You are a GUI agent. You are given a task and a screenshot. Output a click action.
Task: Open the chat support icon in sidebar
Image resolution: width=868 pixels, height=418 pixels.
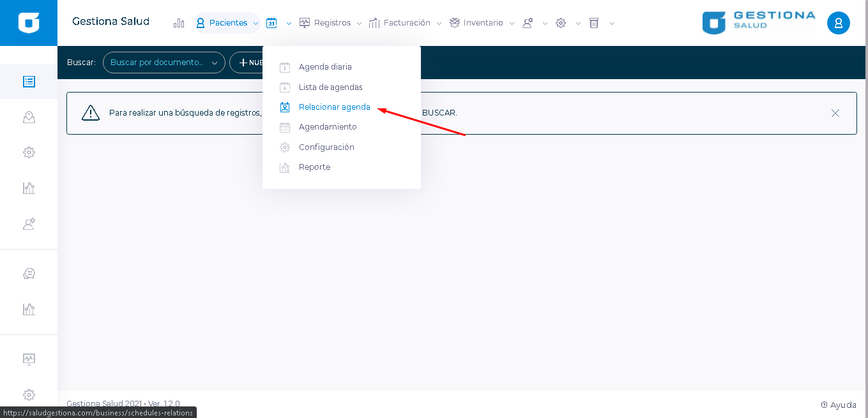29,274
